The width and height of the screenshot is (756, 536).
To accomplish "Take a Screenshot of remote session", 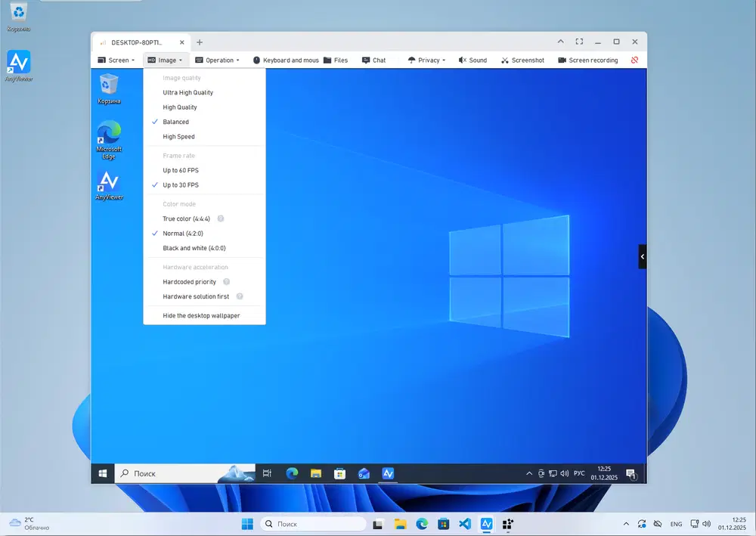I will pos(522,60).
